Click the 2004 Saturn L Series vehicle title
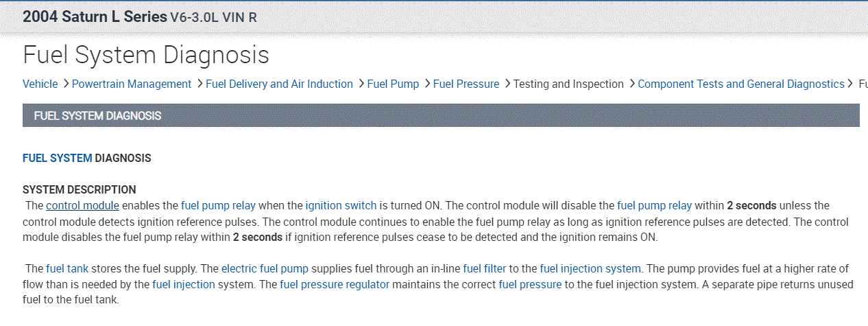868x326 pixels. tap(95, 16)
